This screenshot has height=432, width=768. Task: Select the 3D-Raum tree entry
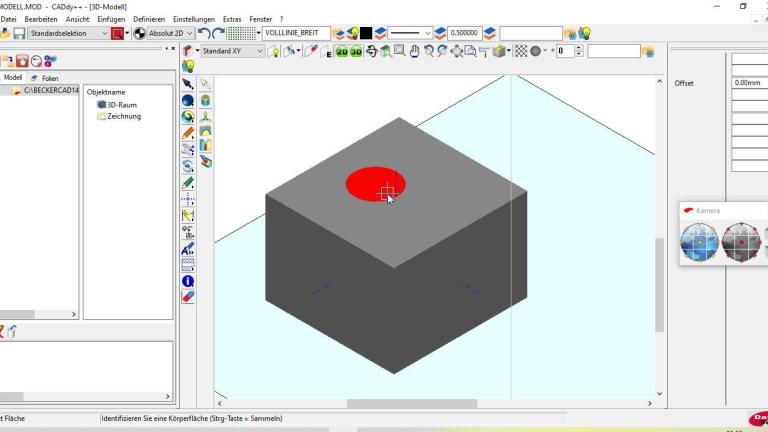coord(121,104)
